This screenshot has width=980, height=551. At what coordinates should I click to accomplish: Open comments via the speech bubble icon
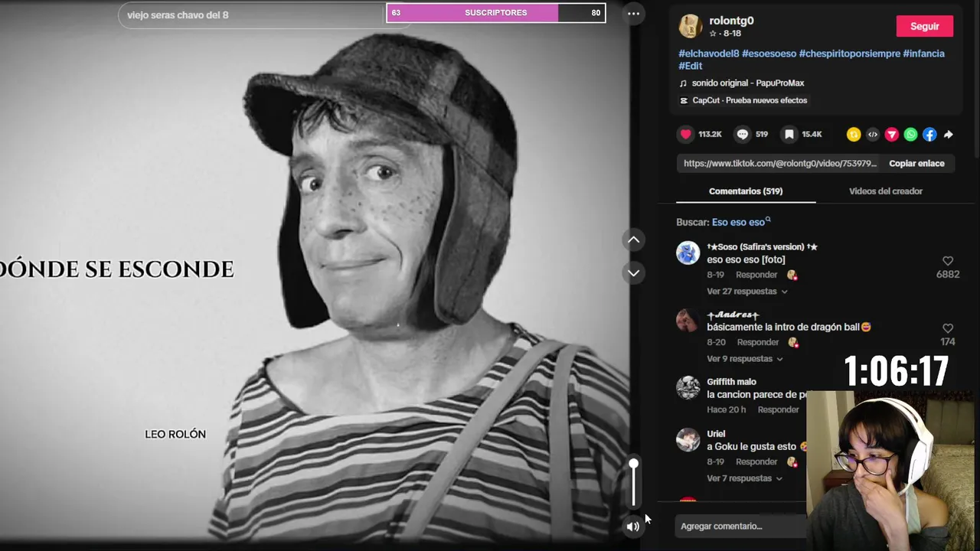click(743, 134)
